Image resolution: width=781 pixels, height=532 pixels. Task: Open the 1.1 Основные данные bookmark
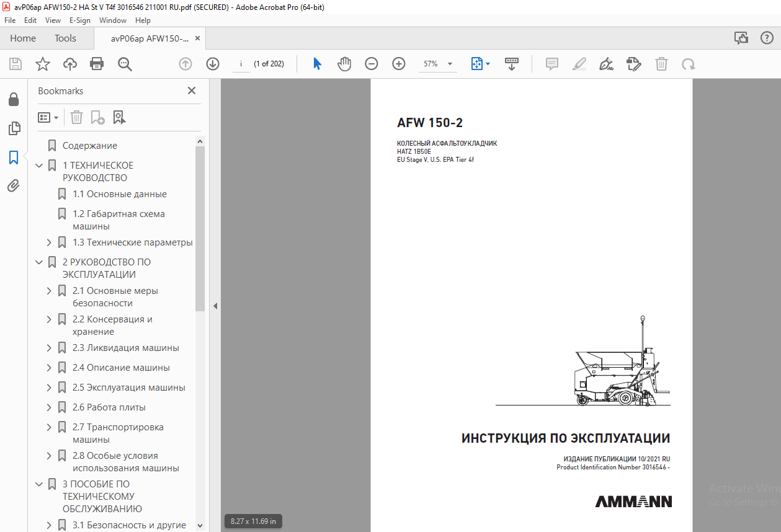(x=120, y=194)
